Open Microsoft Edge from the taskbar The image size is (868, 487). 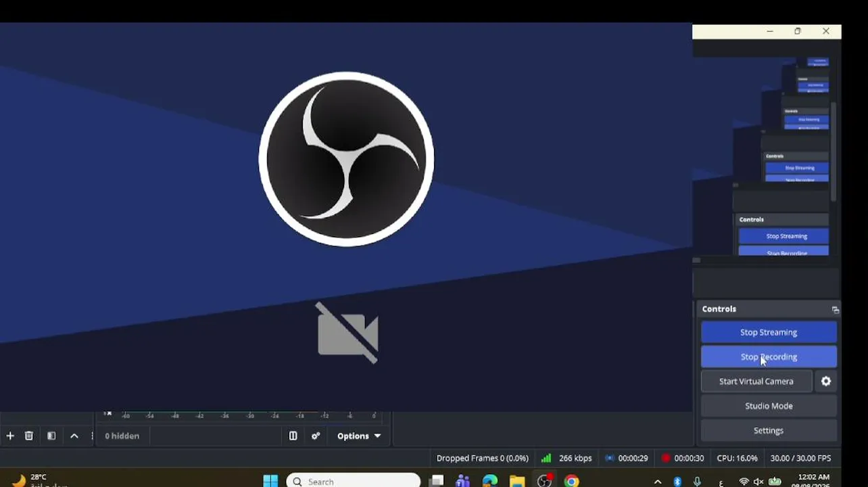[x=490, y=481]
